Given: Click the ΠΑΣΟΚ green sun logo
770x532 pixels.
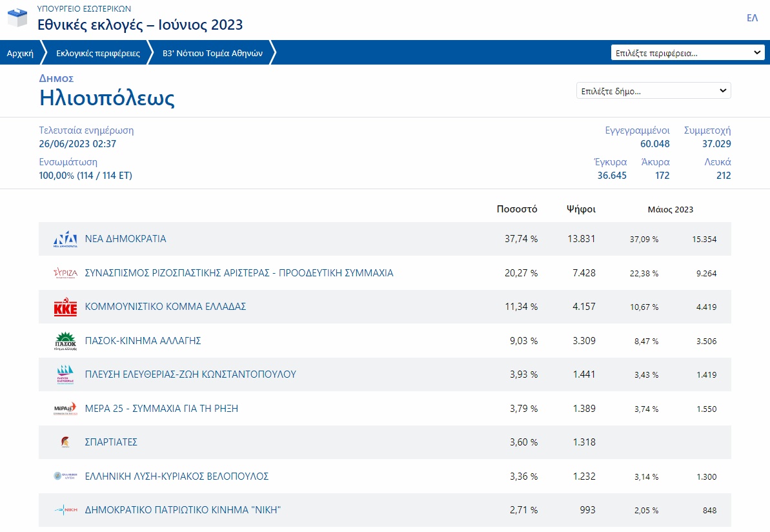Looking at the screenshot, I should point(65,341).
